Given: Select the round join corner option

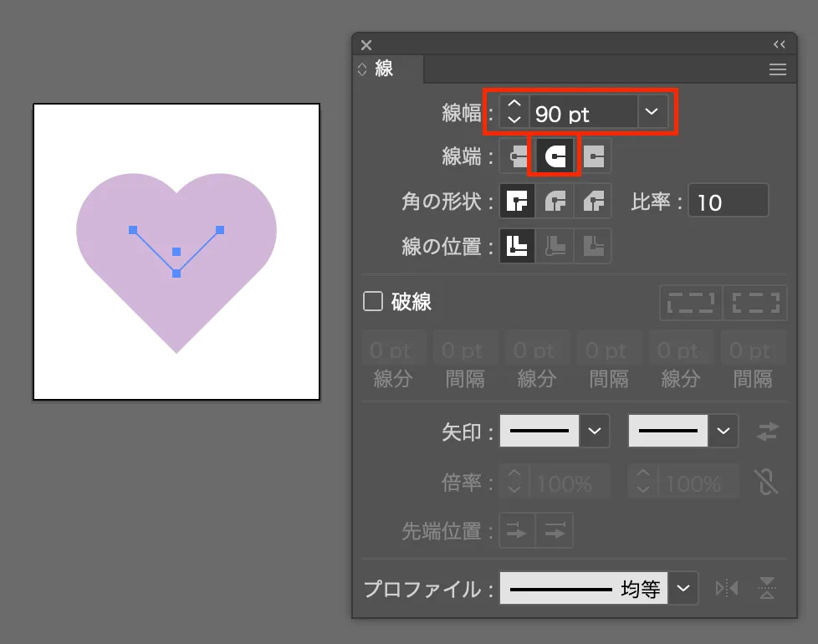Looking at the screenshot, I should click(x=555, y=201).
